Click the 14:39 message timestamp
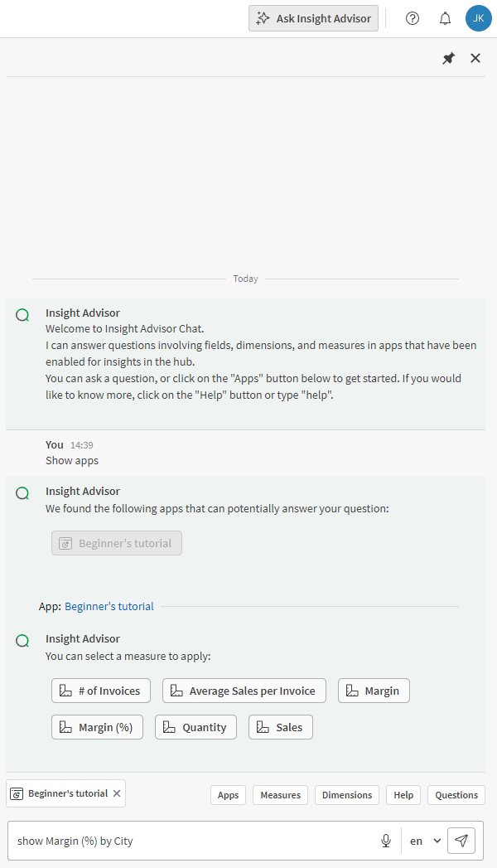 [x=82, y=445]
